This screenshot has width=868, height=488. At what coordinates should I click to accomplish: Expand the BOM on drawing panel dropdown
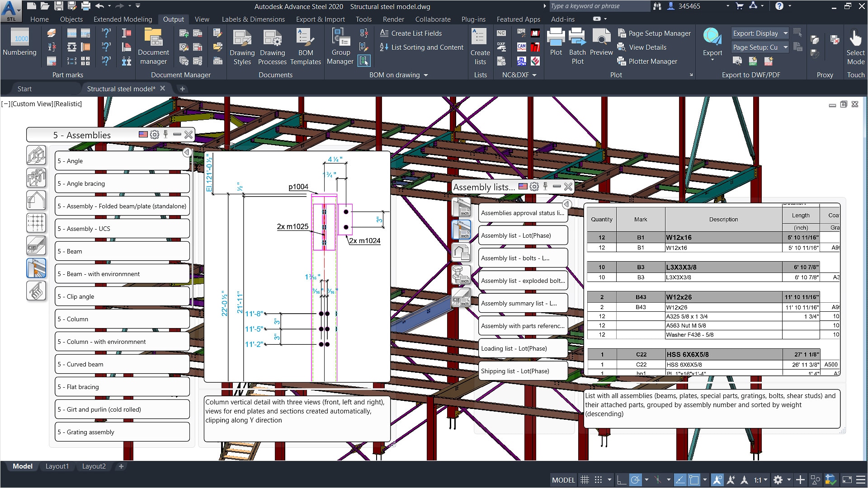click(425, 75)
